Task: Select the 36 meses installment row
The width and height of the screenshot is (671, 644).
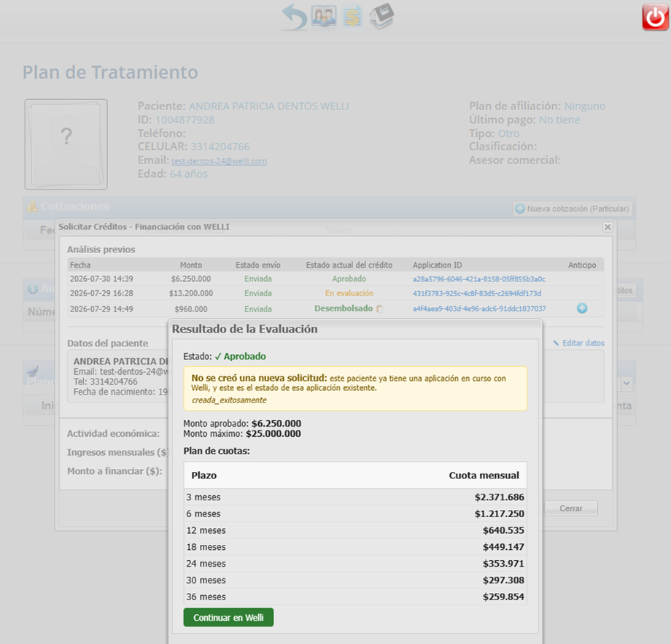Action: pyautogui.click(x=355, y=597)
